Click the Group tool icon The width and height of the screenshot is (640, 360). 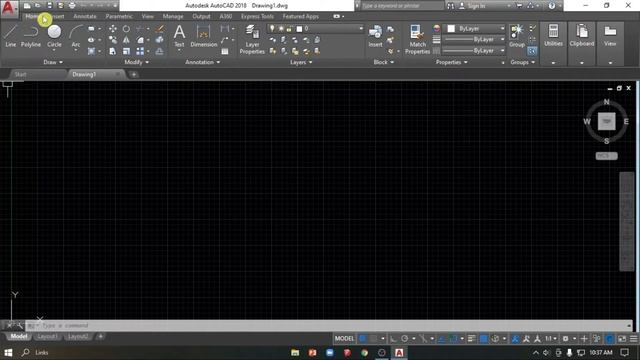[x=517, y=36]
